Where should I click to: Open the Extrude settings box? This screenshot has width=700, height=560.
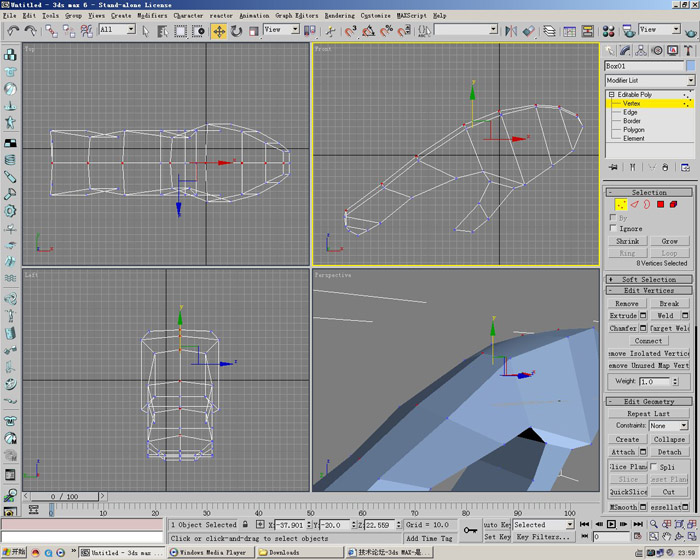point(643,316)
